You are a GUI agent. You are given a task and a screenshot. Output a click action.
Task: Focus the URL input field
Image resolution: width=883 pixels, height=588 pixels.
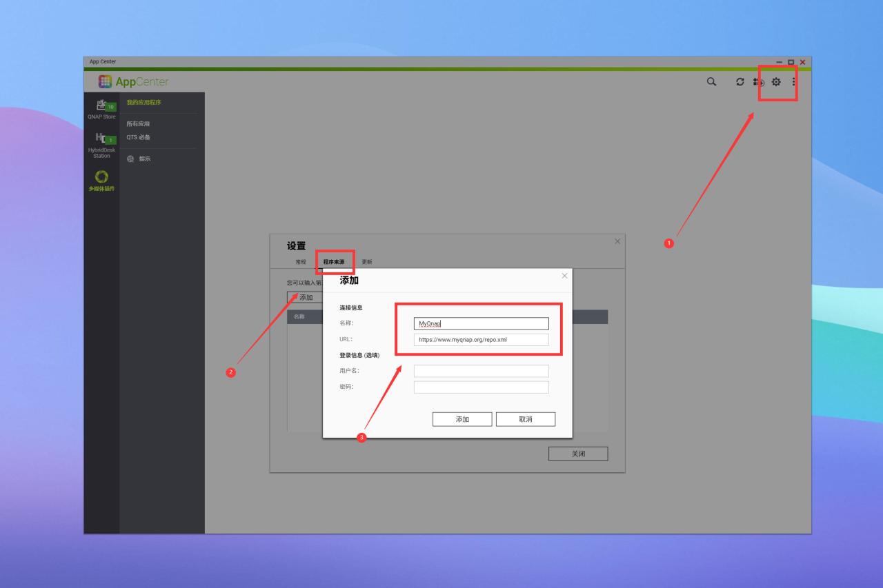[x=482, y=340]
